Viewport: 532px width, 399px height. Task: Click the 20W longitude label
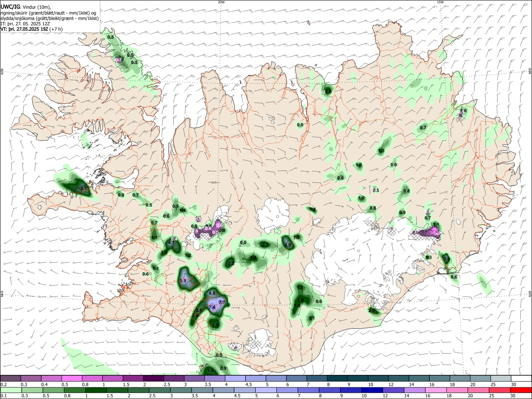tap(222, 2)
